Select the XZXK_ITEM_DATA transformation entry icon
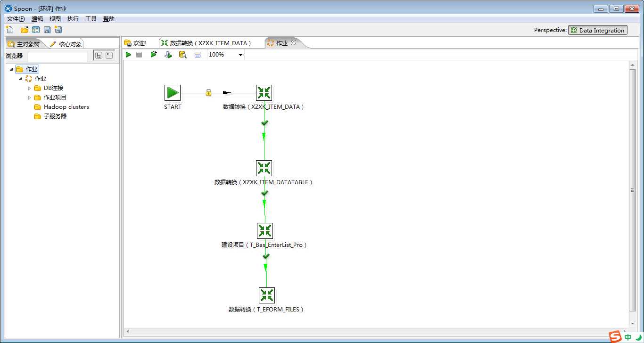This screenshot has height=343, width=644. [264, 93]
